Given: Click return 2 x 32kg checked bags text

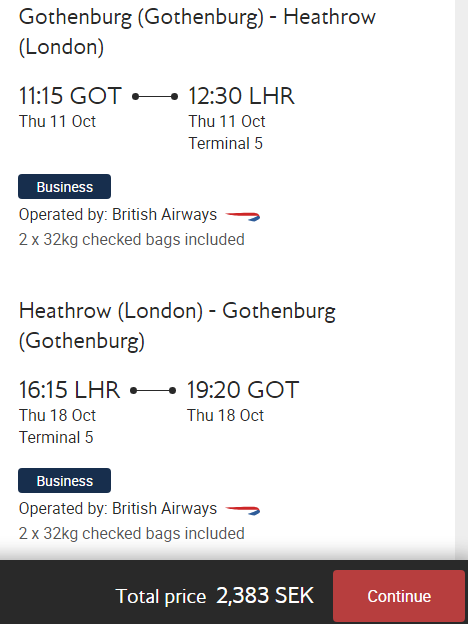Looking at the screenshot, I should pyautogui.click(x=132, y=534).
